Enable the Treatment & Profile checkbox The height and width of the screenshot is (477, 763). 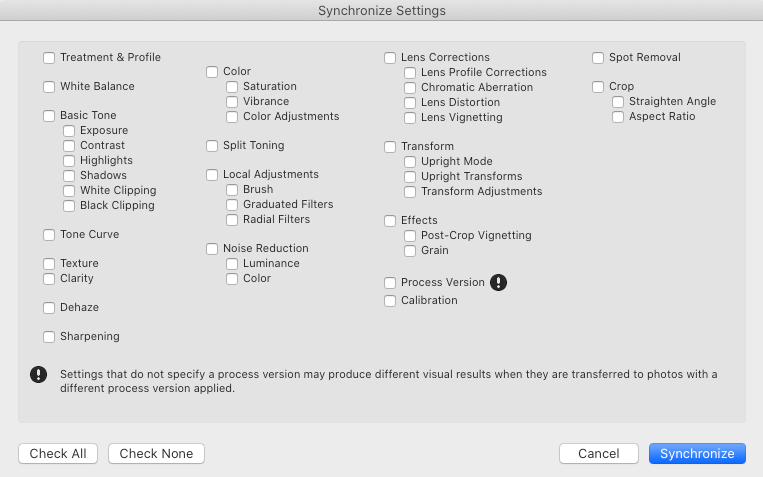(x=49, y=58)
